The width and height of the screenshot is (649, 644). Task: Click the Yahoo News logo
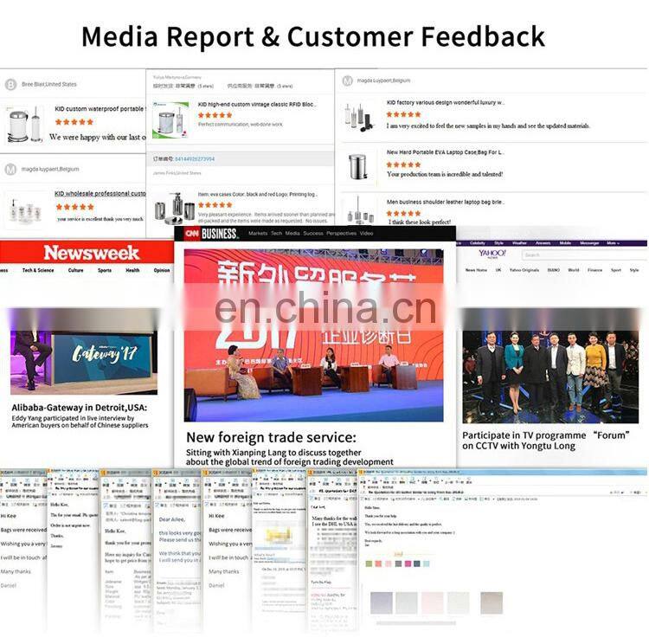(x=492, y=253)
